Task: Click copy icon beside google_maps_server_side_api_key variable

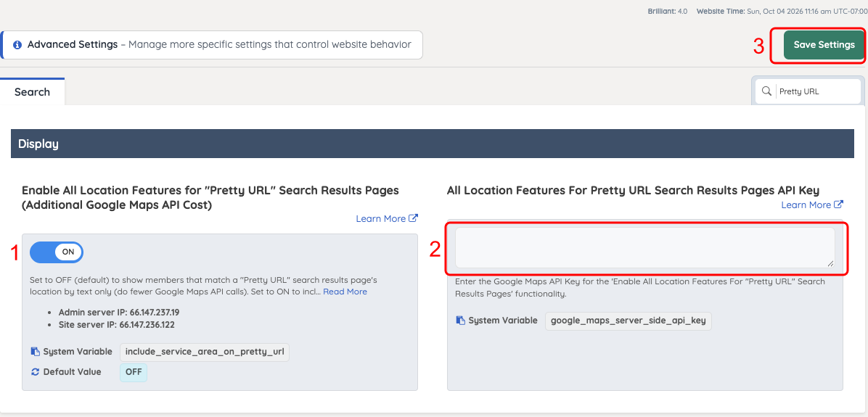Action: [x=461, y=321]
